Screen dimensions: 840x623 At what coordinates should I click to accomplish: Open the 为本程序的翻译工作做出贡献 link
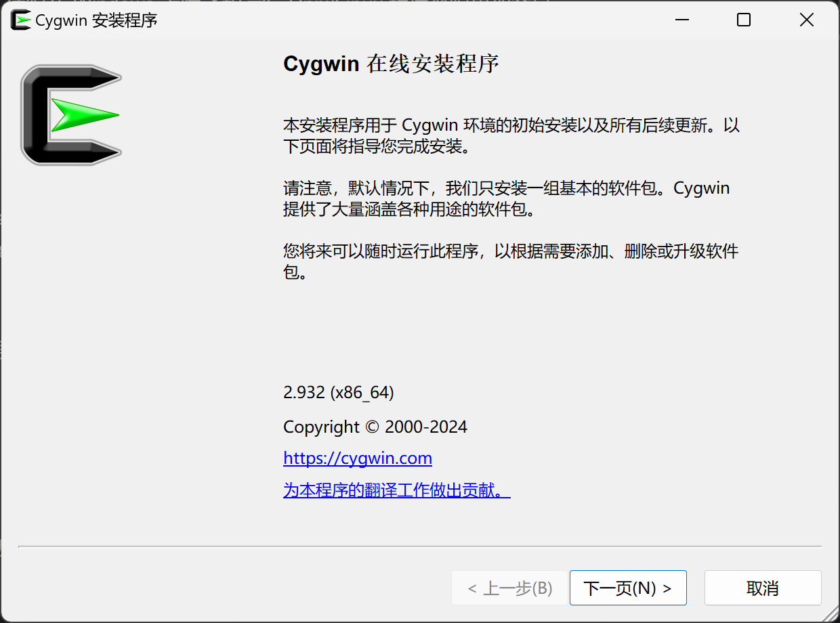tap(397, 490)
